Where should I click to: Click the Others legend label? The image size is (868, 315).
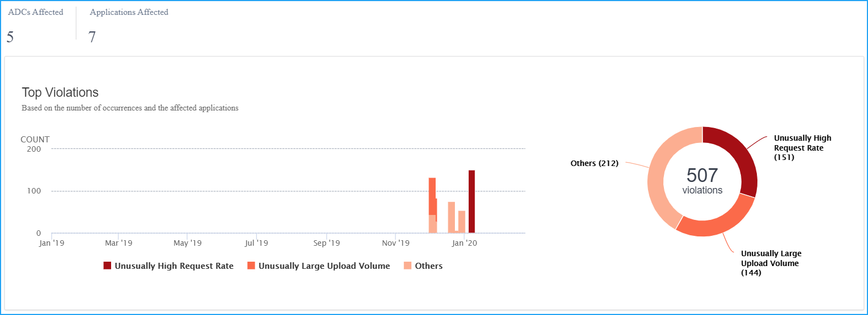coord(428,266)
